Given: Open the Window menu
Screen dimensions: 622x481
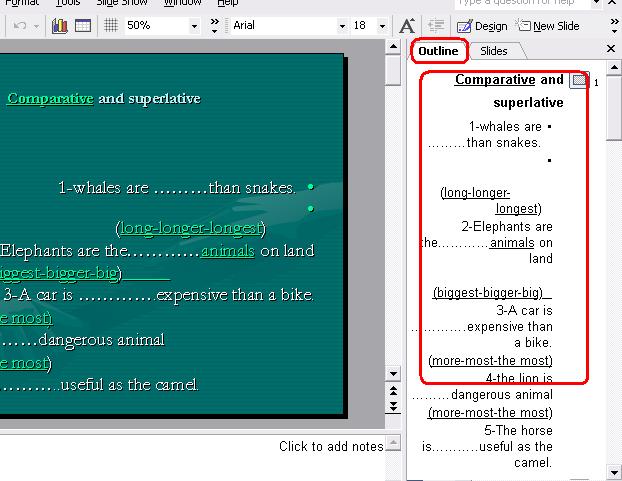Looking at the screenshot, I should [182, 3].
